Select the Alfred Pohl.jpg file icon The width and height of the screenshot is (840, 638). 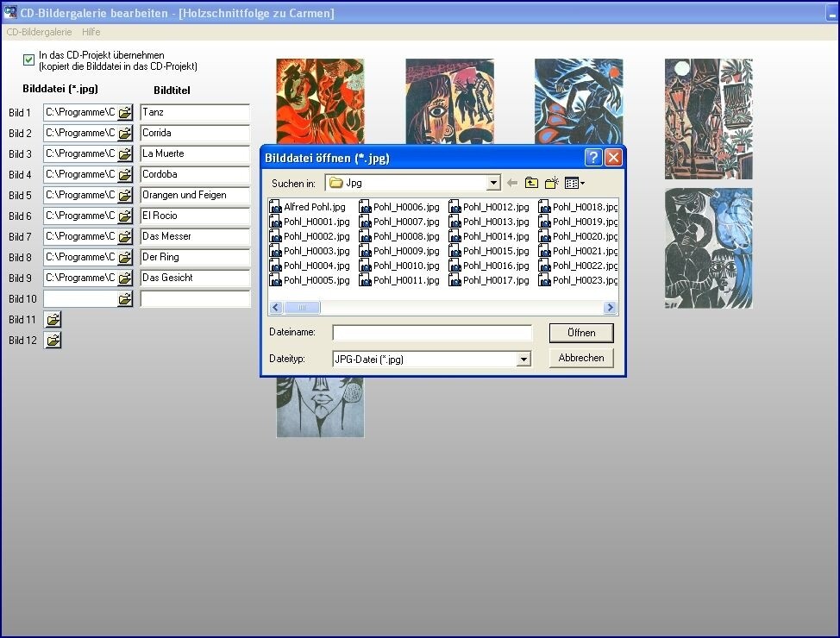click(275, 207)
